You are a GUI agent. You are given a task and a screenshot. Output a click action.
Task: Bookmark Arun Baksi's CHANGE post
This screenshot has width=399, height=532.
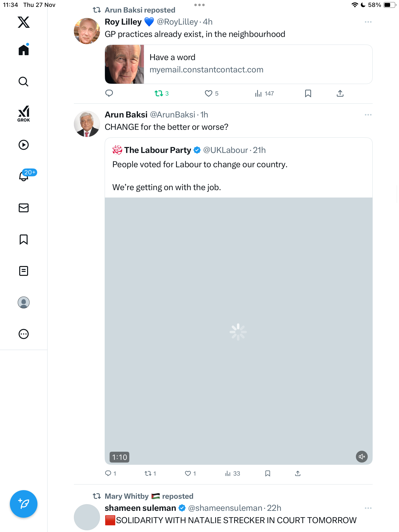268,473
